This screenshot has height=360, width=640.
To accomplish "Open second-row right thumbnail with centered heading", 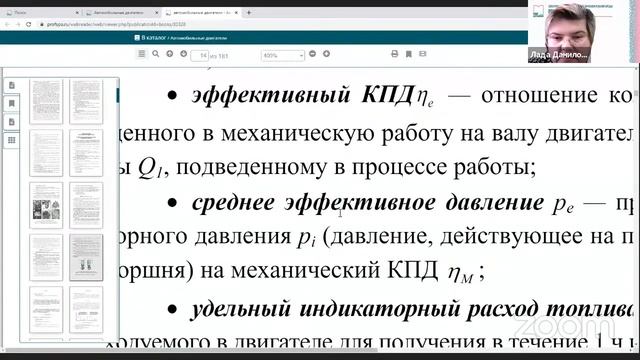I will tap(86, 153).
